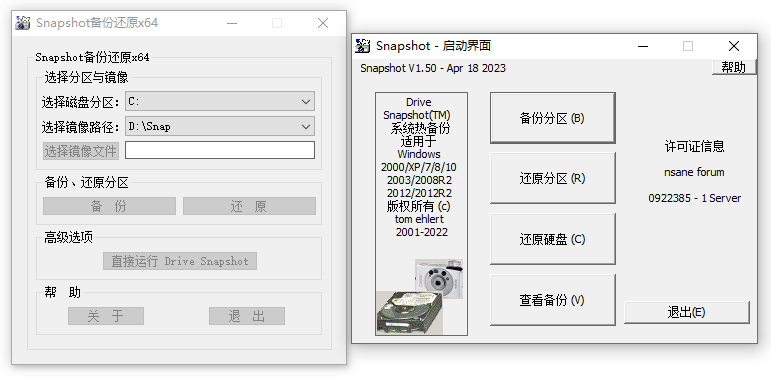
Task: Click the Snapshot V1.50 - Apr 18 2023 text
Action: click(433, 68)
